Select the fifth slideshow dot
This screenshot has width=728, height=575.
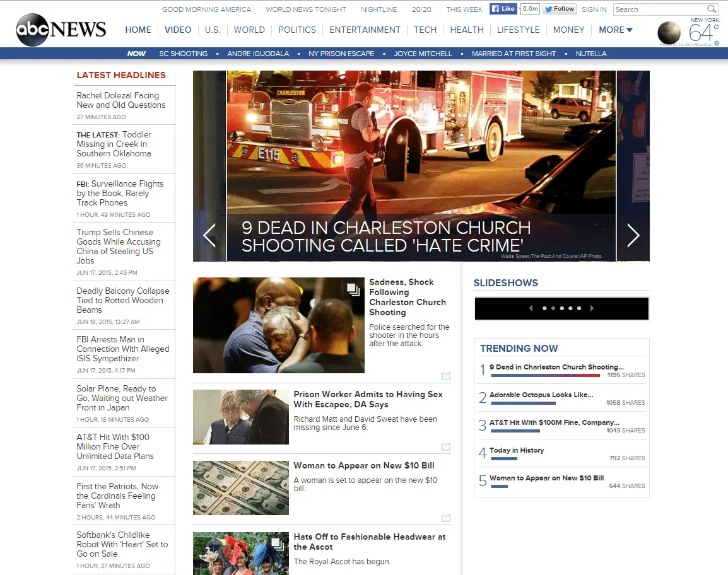579,308
